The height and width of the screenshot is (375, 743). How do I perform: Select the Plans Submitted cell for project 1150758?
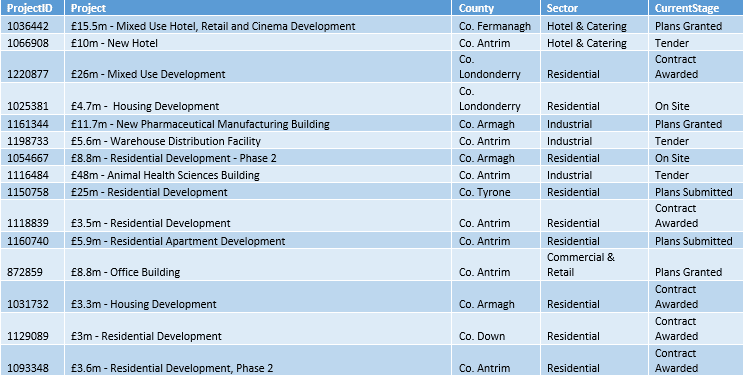(696, 192)
